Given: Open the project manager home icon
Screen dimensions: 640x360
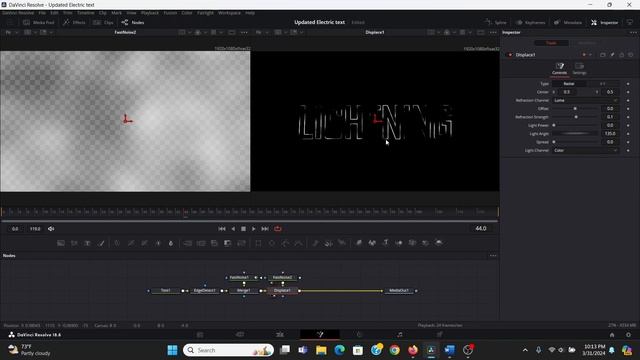Looking at the screenshot, I should [612, 335].
